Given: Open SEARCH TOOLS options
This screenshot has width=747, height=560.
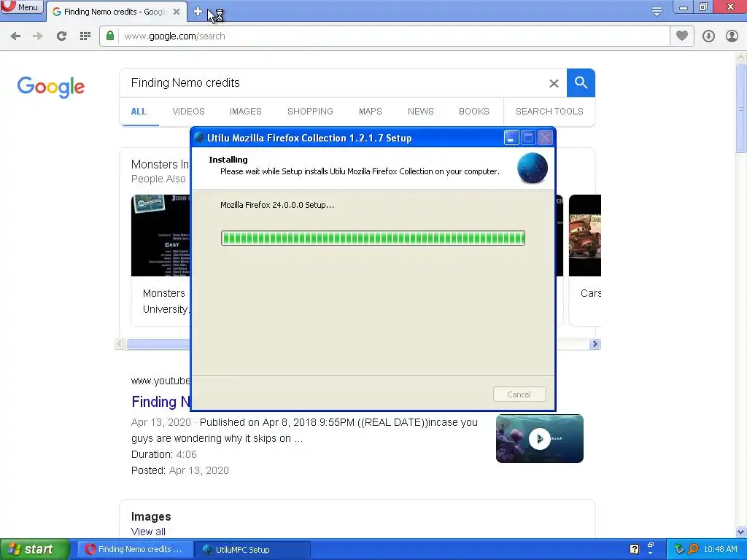Looking at the screenshot, I should tap(549, 112).
